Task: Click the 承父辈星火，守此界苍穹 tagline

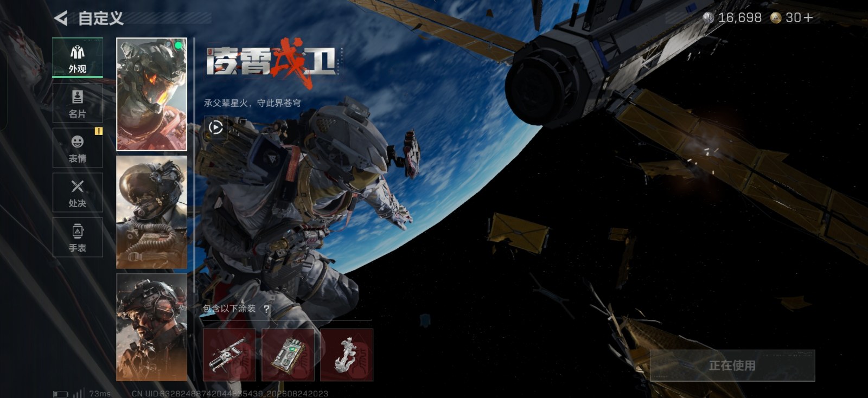Action: (x=252, y=103)
